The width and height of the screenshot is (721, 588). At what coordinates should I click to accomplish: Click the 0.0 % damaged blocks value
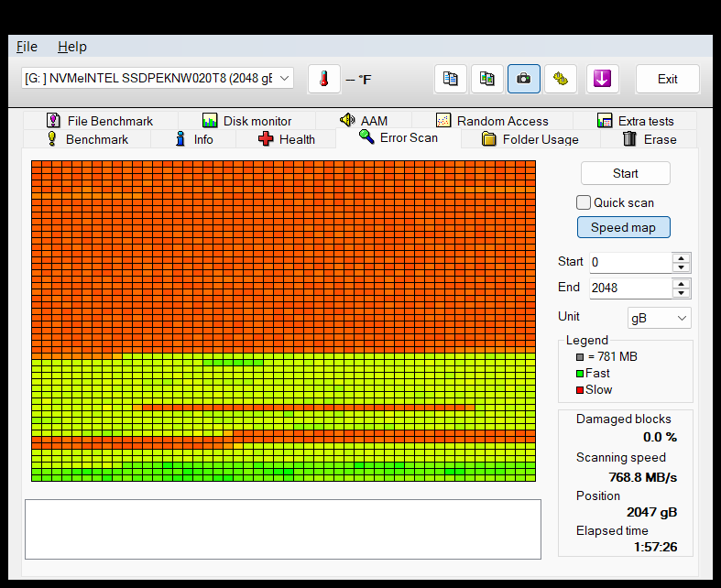660,437
